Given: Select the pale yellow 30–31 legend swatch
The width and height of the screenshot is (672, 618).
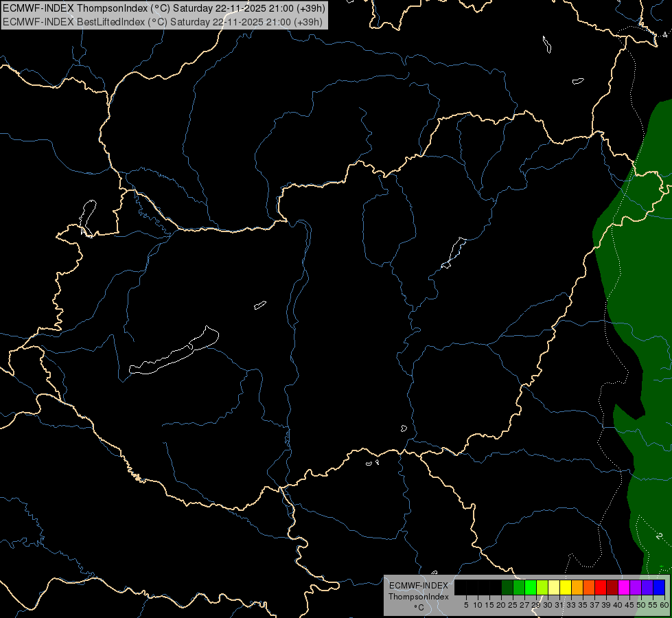Looking at the screenshot, I should [554, 587].
